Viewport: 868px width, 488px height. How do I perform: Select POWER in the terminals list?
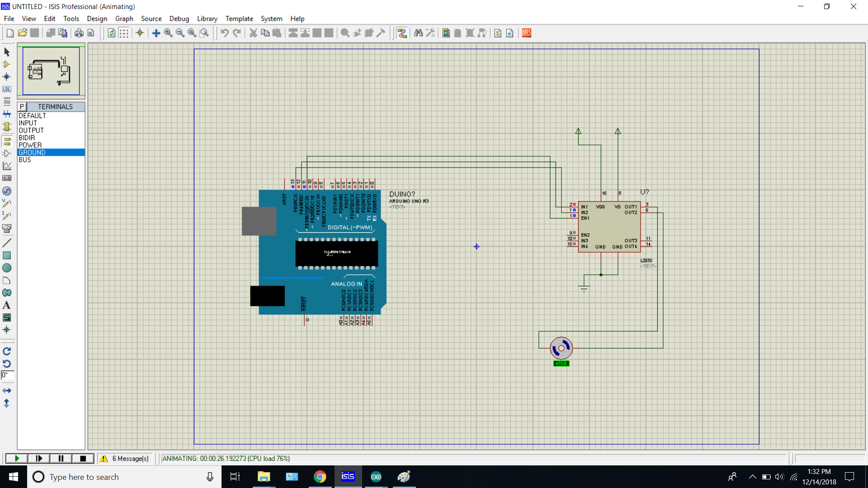30,145
